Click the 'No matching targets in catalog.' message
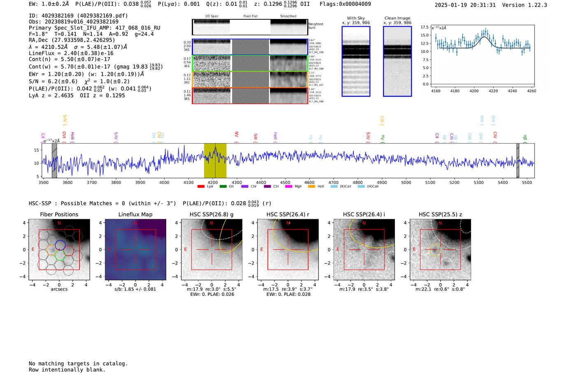 tap(78, 364)
